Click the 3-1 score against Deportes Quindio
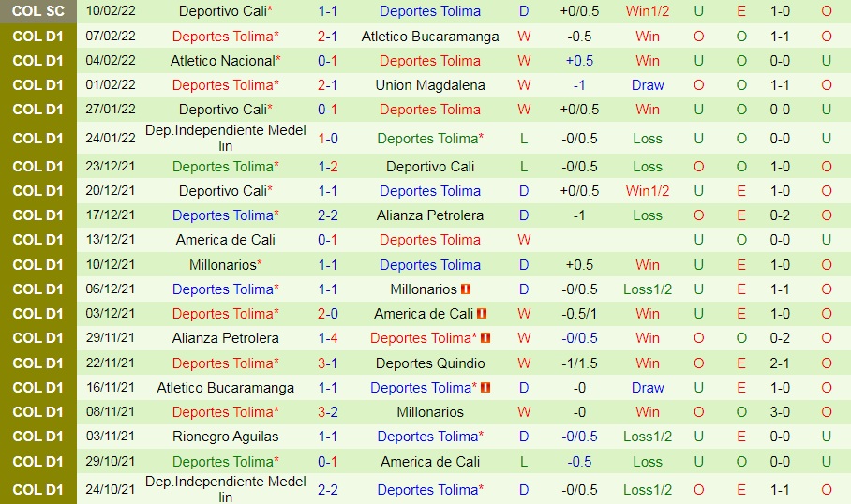 coord(328,363)
